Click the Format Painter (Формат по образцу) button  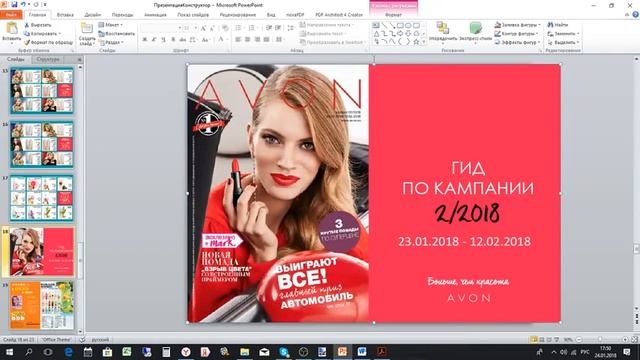coord(49,42)
